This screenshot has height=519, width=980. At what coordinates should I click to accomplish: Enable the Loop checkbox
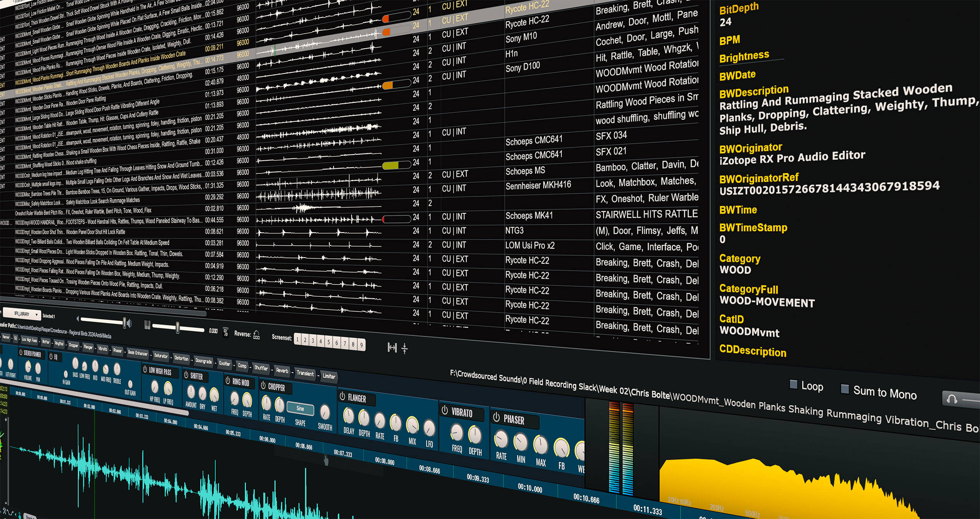tap(793, 384)
